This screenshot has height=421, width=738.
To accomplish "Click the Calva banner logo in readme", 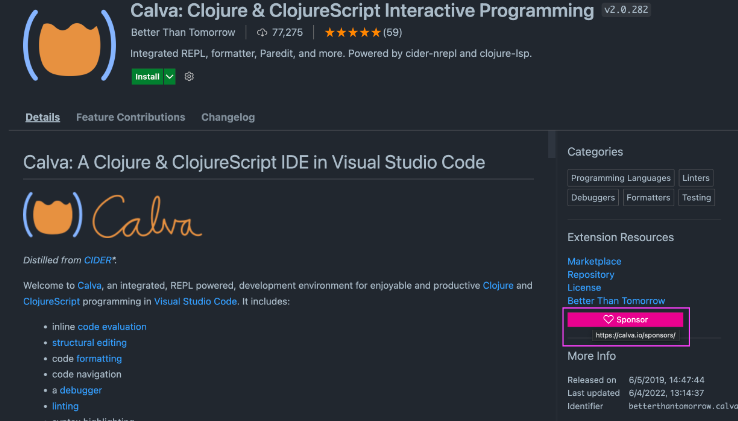I will [x=112, y=215].
